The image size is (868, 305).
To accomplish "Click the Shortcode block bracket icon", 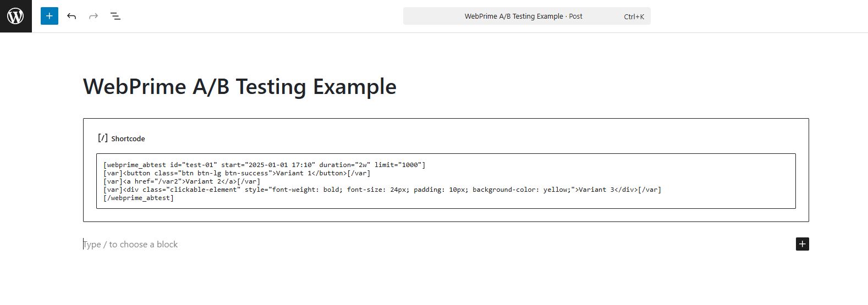I will [x=103, y=138].
